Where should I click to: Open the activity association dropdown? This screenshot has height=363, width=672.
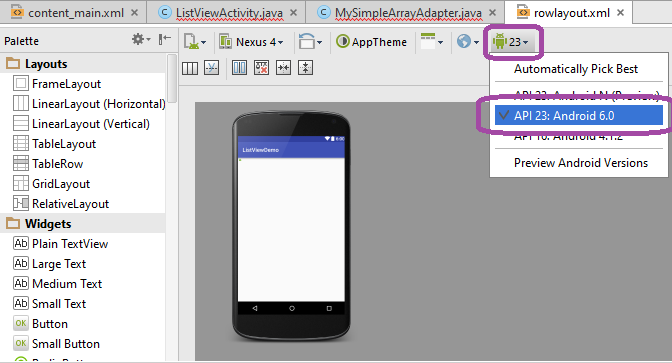[x=432, y=42]
